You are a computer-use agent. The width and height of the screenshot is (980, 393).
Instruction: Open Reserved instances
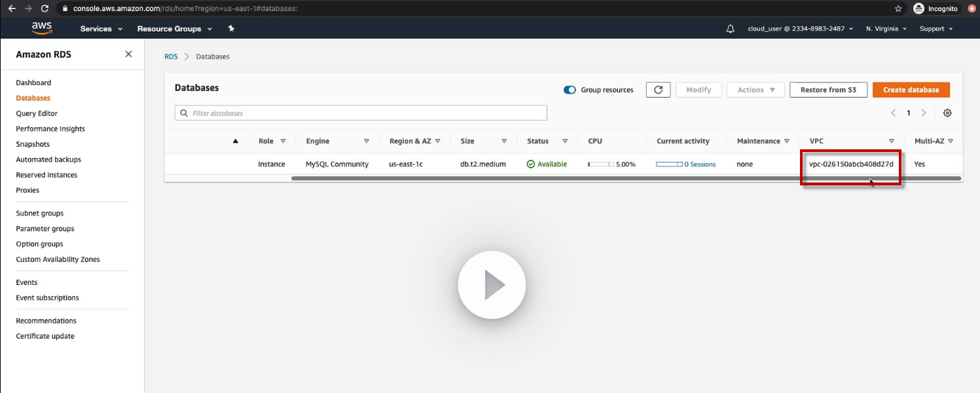[46, 175]
